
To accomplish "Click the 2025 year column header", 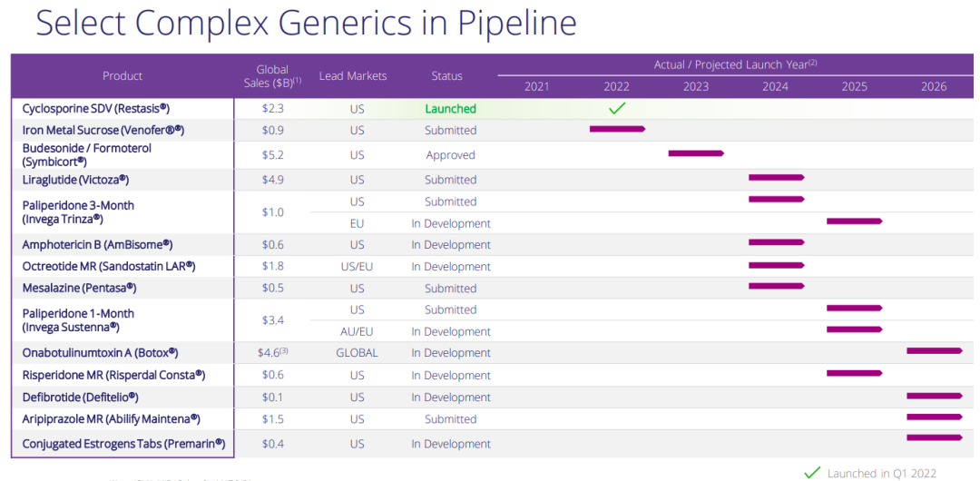I will click(x=855, y=87).
